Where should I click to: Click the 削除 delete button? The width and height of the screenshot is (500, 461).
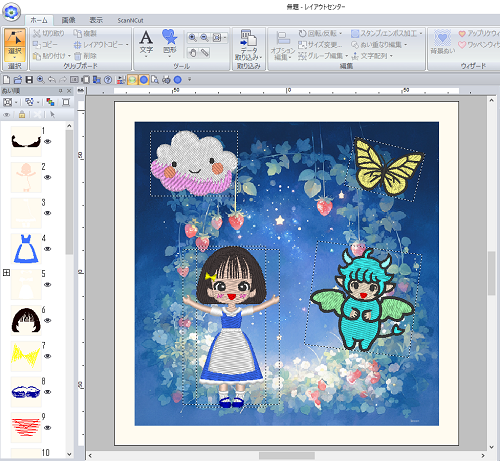tap(85, 56)
